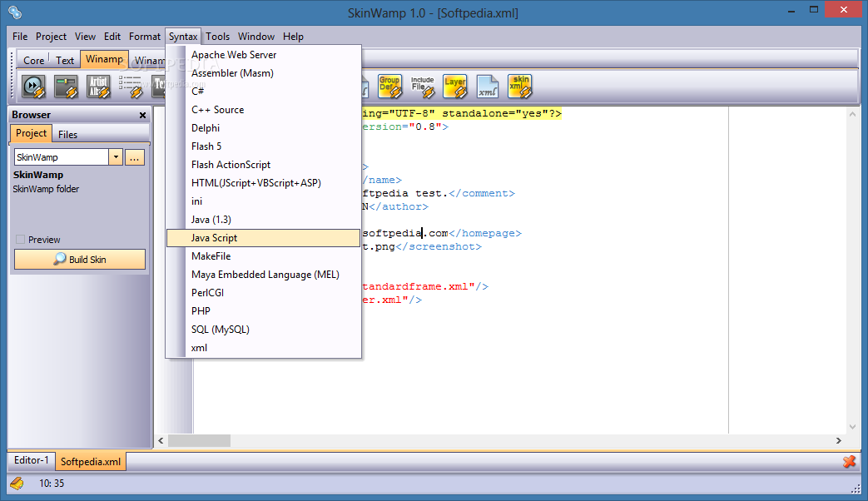This screenshot has height=501, width=868.
Task: Select SQL (MySQL) syntax
Action: click(264, 329)
